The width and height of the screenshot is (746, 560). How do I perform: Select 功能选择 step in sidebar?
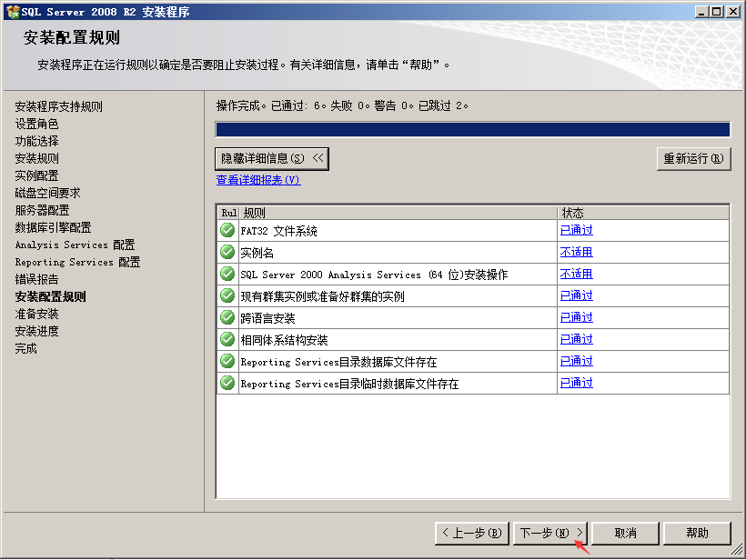pyautogui.click(x=36, y=141)
